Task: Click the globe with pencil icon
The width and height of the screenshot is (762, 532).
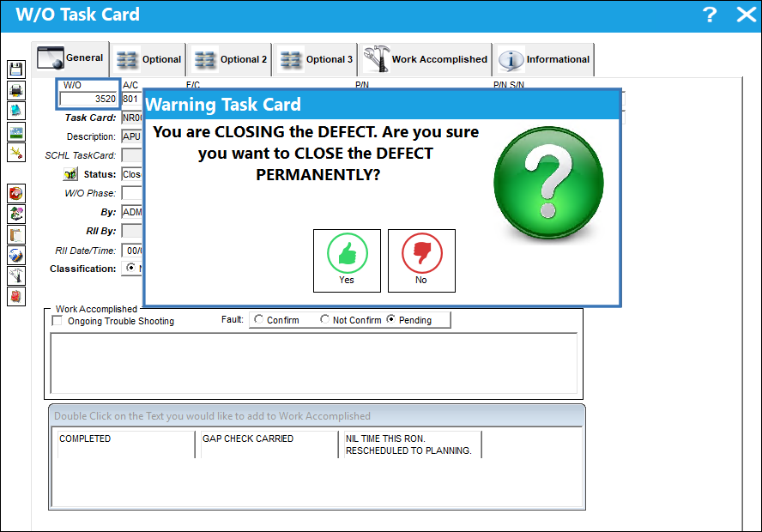Action: (16, 255)
